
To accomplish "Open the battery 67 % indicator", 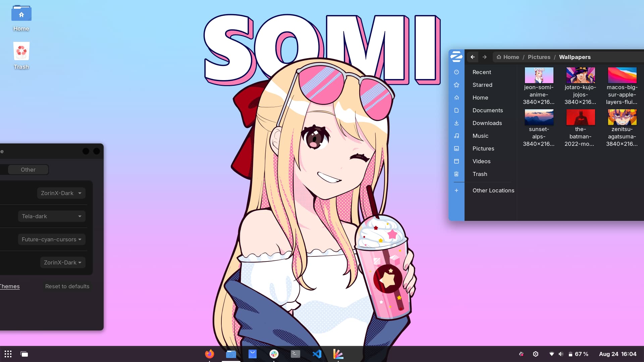I will tap(578, 354).
